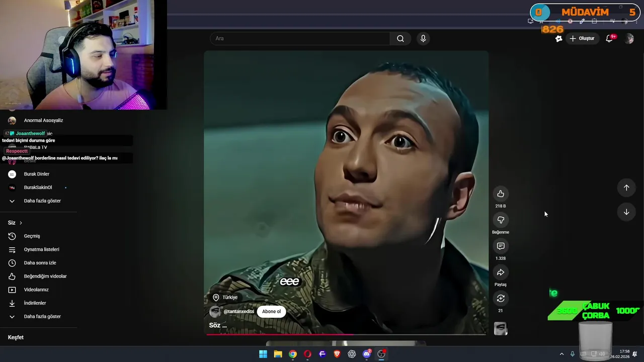Open the account avatar menu
Image resolution: width=644 pixels, height=362 pixels.
coord(629,38)
